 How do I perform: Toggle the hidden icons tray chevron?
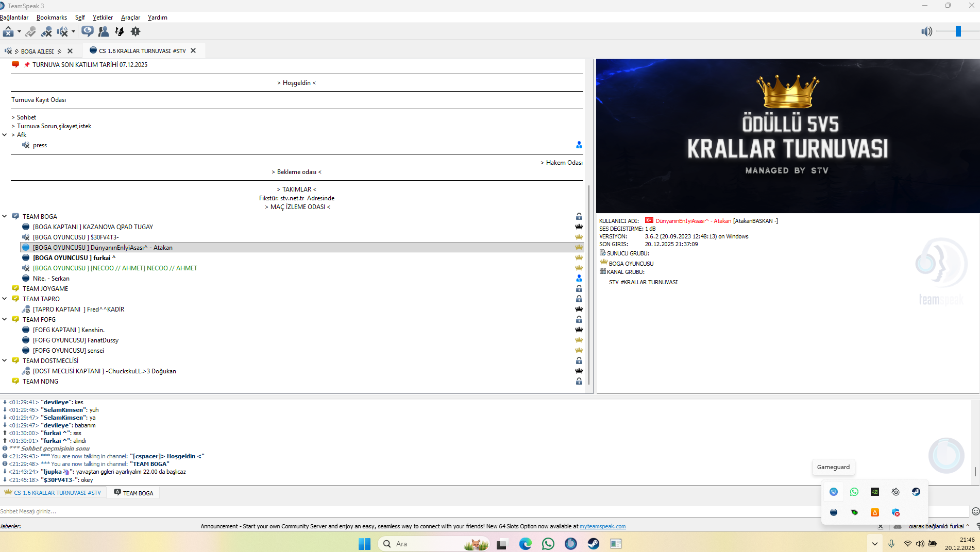pyautogui.click(x=874, y=544)
